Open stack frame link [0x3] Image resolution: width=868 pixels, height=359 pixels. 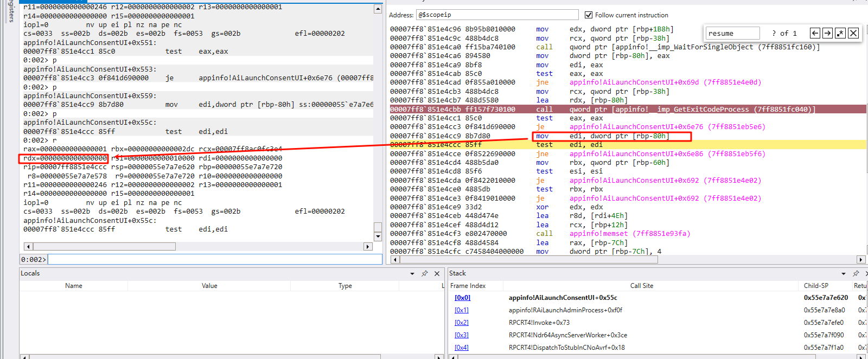click(462, 335)
